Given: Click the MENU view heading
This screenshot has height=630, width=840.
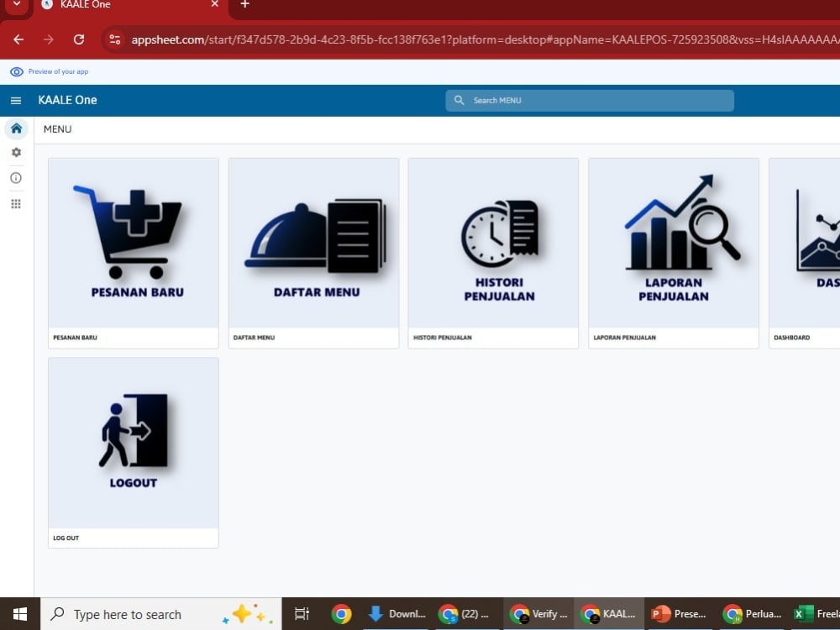Looking at the screenshot, I should (x=57, y=129).
